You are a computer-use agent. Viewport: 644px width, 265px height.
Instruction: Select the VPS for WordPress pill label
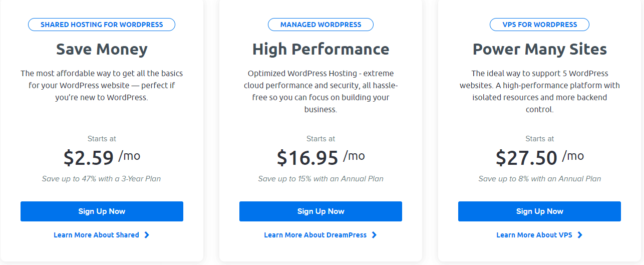pos(539,25)
